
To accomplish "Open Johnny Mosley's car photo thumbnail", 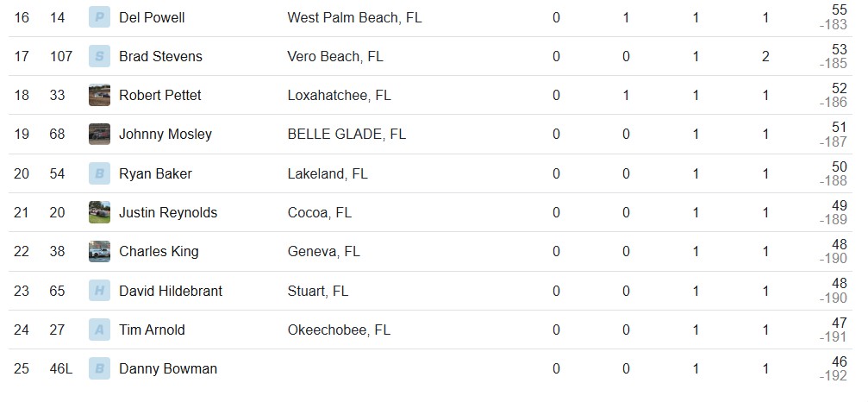I will click(99, 134).
